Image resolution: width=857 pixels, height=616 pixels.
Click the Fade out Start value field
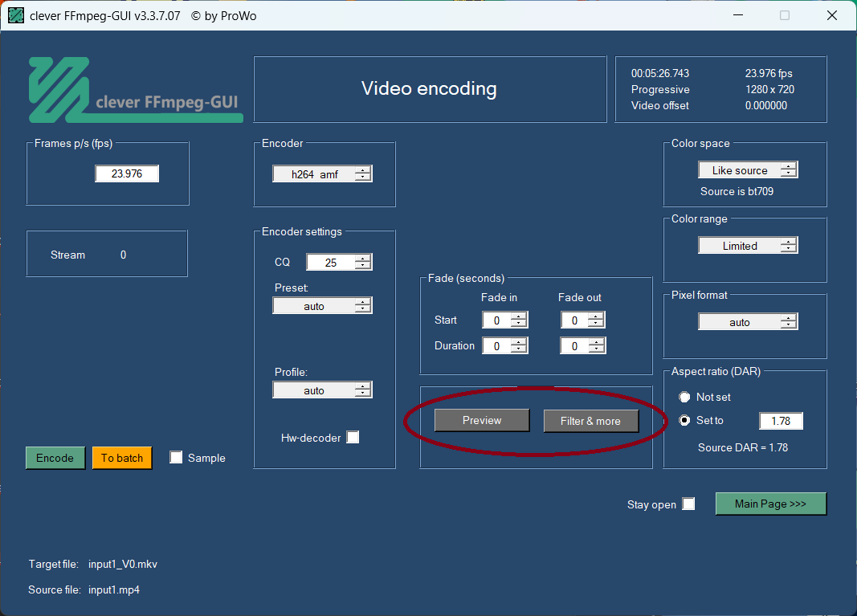pos(574,320)
